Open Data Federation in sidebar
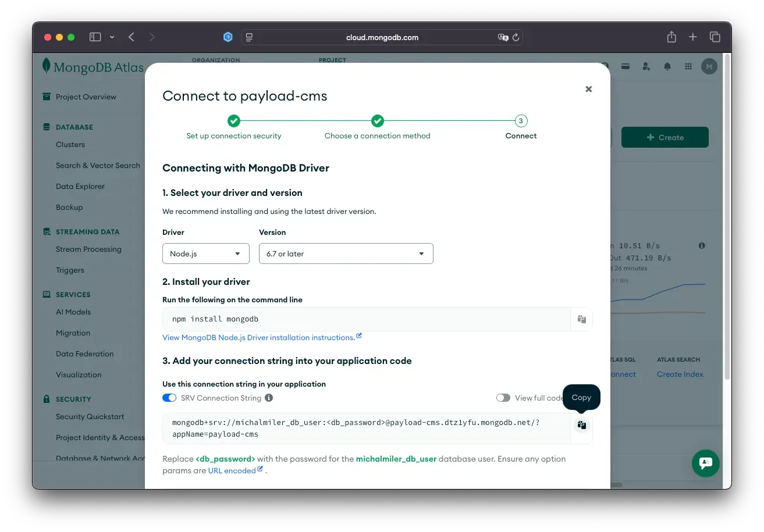The width and height of the screenshot is (764, 532). [x=85, y=354]
